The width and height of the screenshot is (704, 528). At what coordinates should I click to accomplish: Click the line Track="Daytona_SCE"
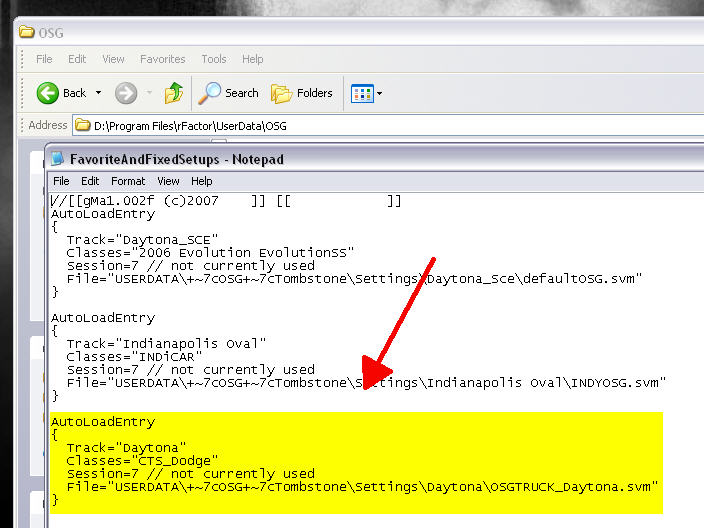142,240
